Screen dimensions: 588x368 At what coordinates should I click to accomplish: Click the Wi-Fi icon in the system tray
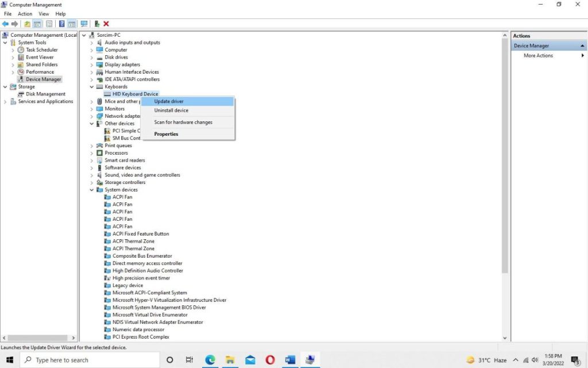(x=527, y=359)
